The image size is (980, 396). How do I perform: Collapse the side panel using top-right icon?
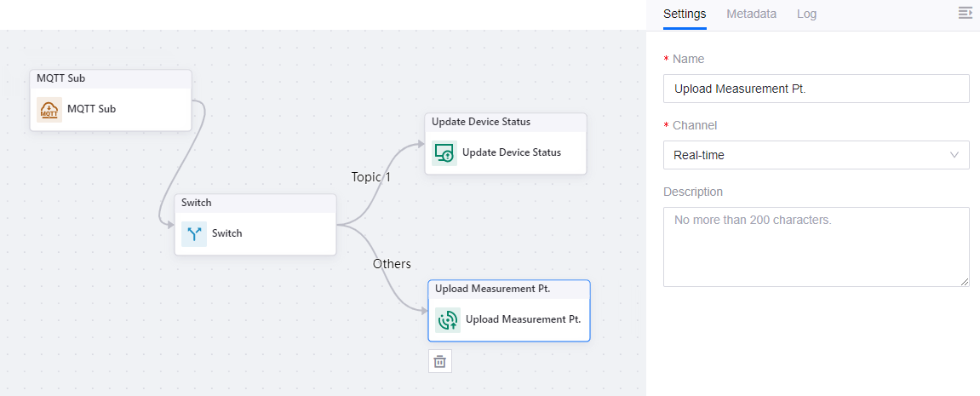point(965,13)
